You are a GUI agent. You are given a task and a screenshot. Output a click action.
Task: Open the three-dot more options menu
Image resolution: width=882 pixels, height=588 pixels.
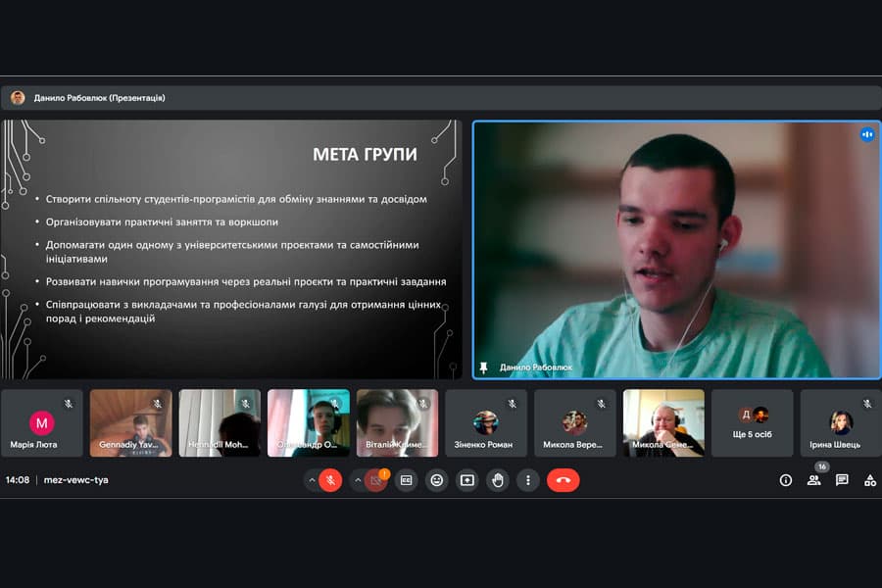pos(527,480)
